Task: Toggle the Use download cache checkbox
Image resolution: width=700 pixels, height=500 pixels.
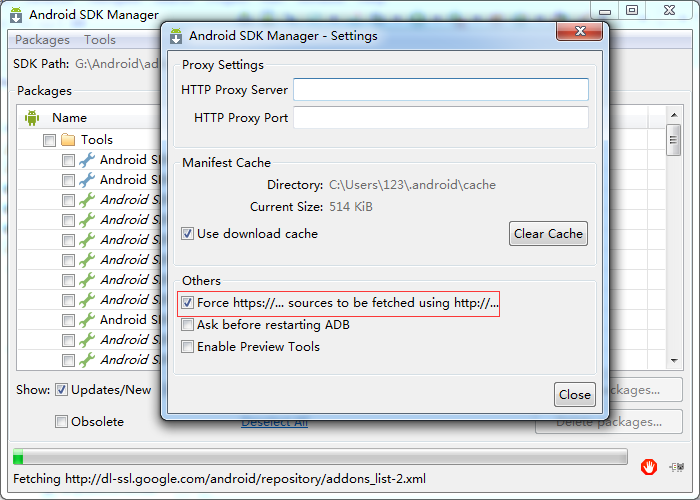Action: [188, 233]
